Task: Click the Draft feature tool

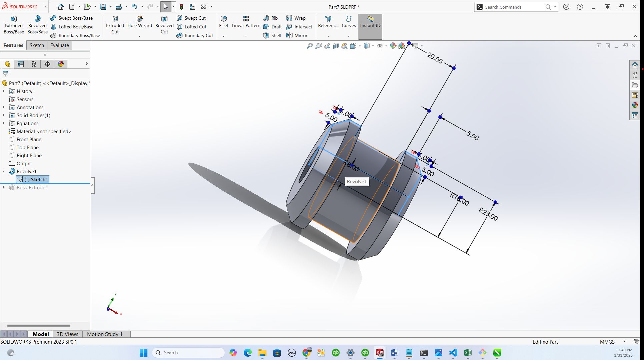Action: point(272,27)
